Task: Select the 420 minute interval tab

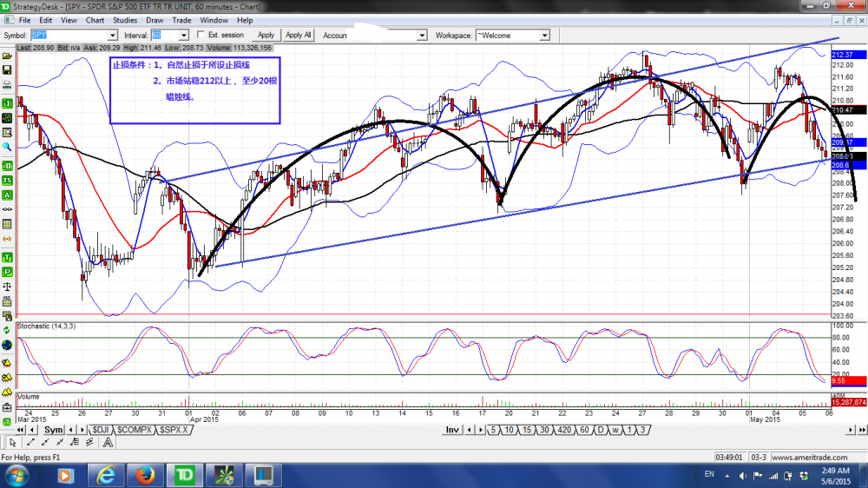Action: [x=564, y=430]
